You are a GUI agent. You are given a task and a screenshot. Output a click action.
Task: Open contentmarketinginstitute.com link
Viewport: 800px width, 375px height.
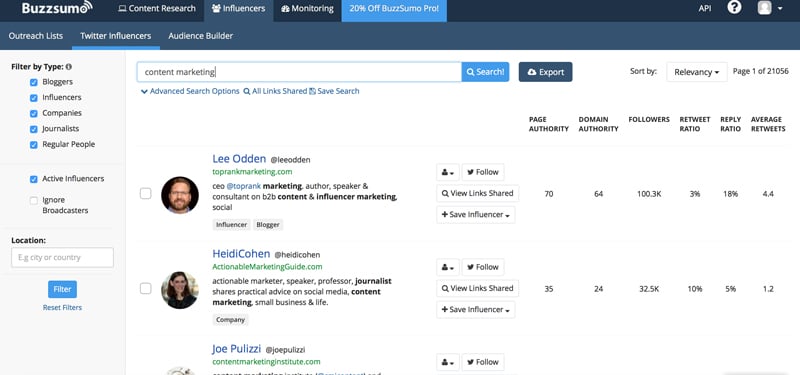[x=266, y=362]
